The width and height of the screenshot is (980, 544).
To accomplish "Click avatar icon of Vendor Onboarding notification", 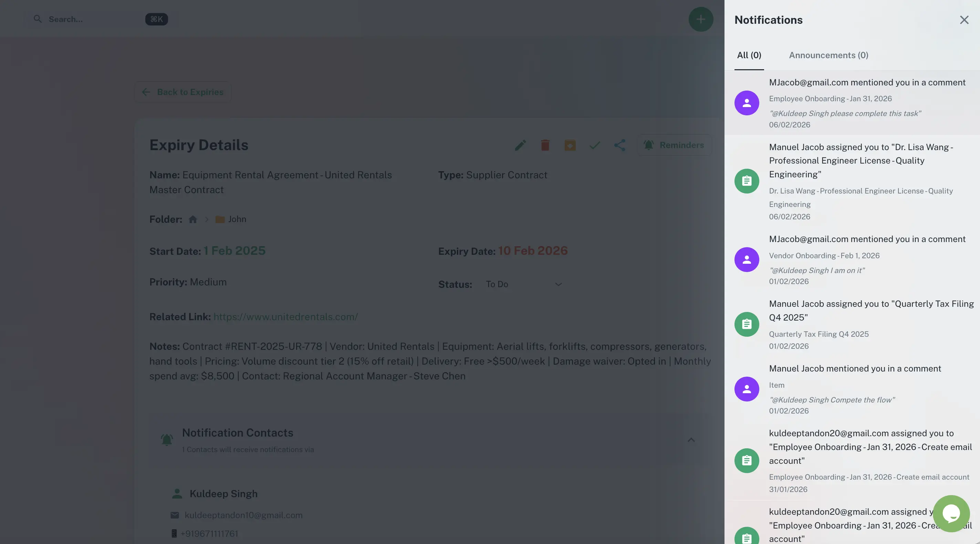I will tap(747, 260).
